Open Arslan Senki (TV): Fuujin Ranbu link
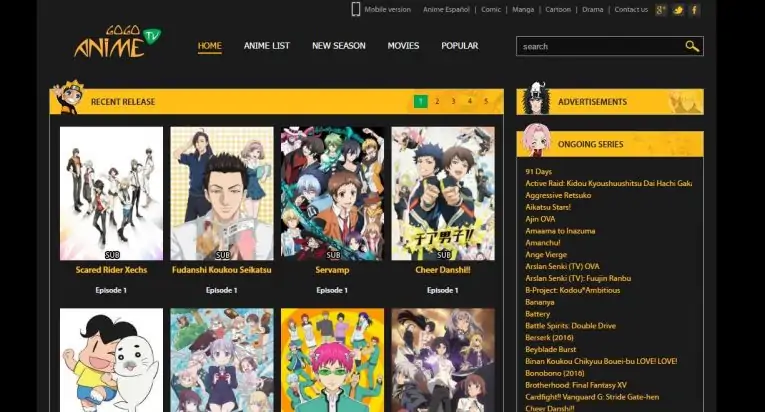Image resolution: width=765 pixels, height=412 pixels. (578, 278)
